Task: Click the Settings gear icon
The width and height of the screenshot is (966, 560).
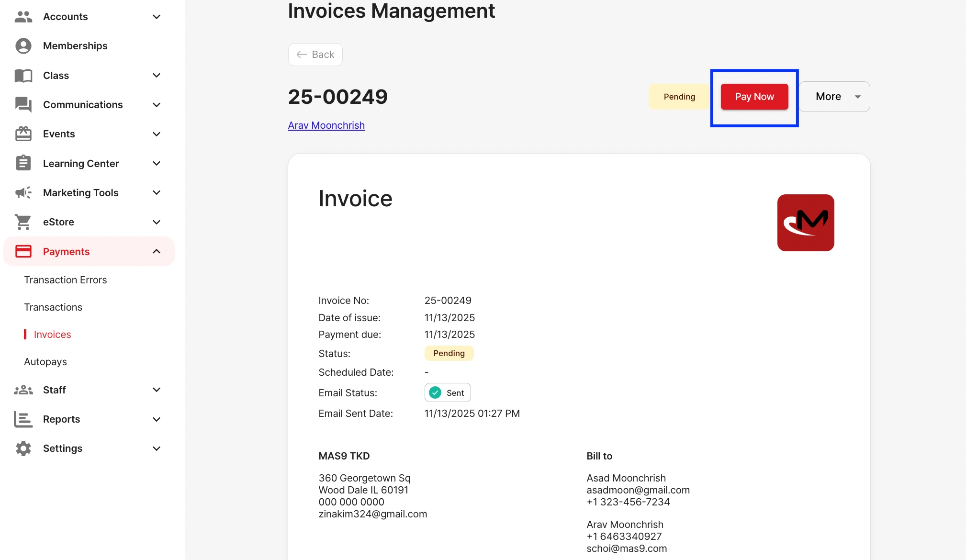Action: pos(23,448)
